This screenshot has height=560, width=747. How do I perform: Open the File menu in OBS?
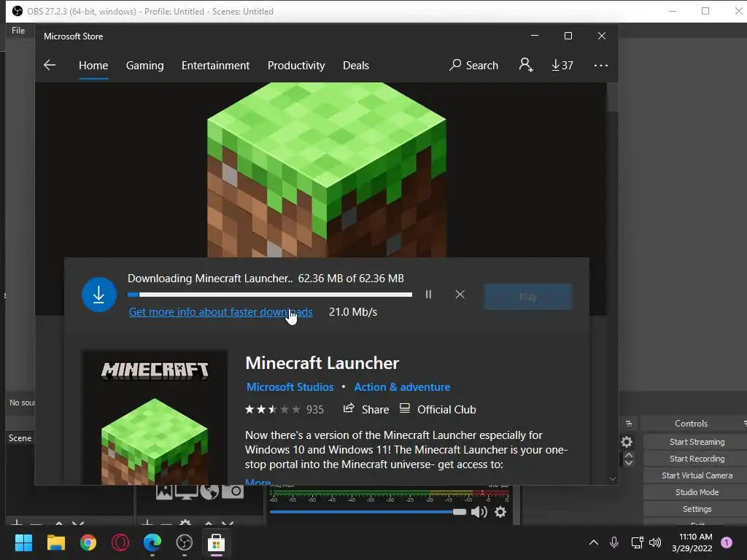tap(18, 31)
